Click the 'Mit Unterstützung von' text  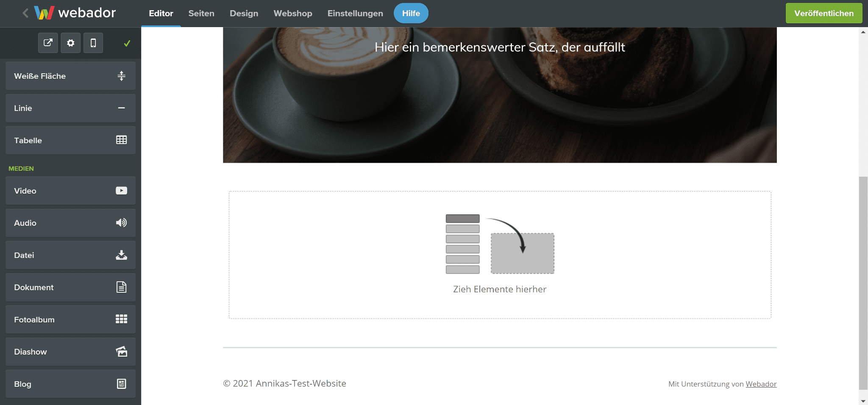pos(706,384)
